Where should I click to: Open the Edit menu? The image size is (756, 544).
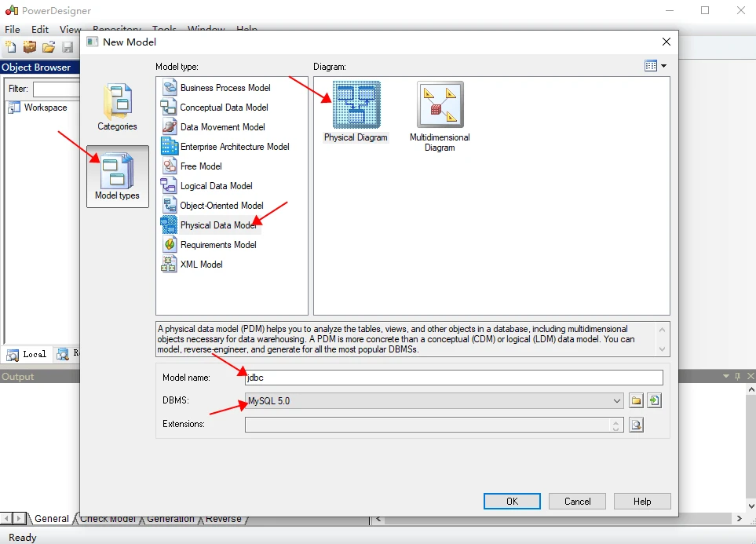point(40,29)
